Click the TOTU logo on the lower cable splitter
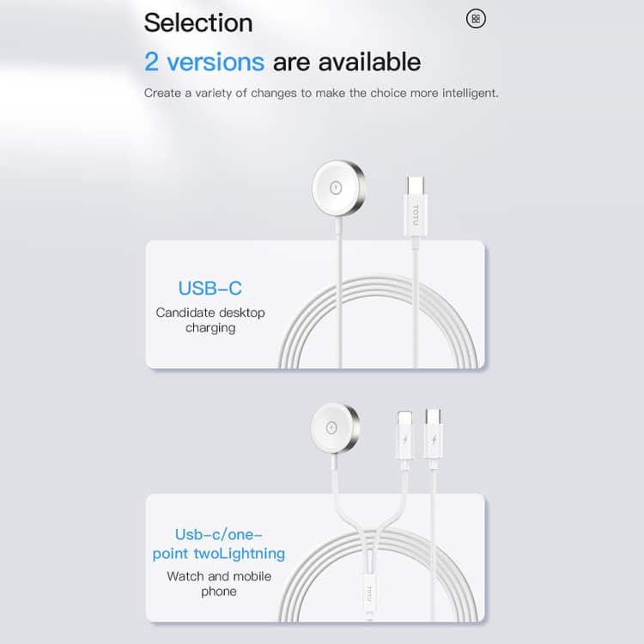The image size is (644, 644). click(x=368, y=594)
